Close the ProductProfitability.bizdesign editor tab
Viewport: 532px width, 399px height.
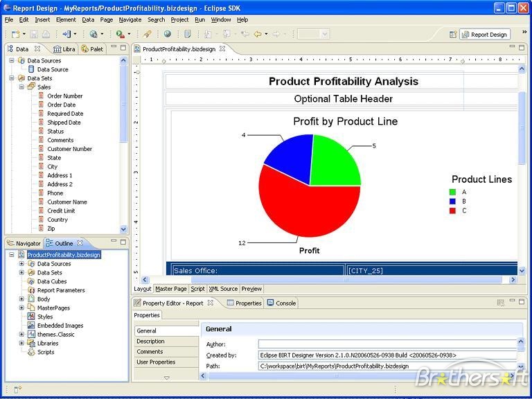(x=222, y=49)
